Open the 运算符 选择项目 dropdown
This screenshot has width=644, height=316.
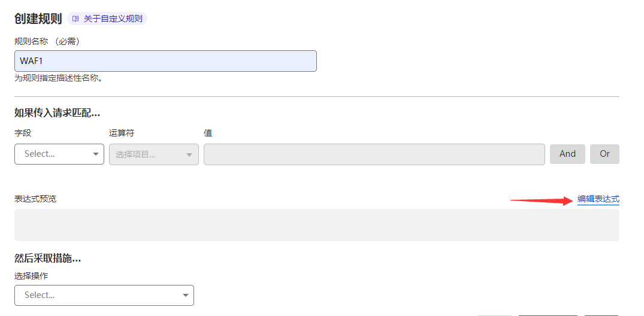coord(153,154)
